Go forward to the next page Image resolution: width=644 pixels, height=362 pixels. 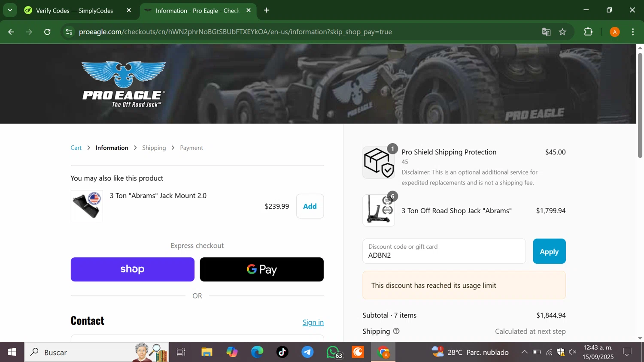click(29, 32)
